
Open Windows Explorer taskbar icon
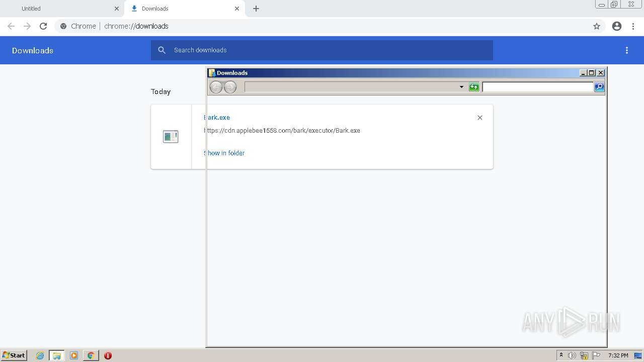[57, 355]
